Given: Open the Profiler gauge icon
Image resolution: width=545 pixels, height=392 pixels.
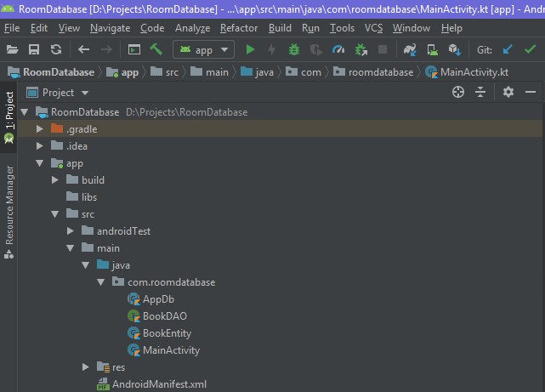Looking at the screenshot, I should 338,49.
